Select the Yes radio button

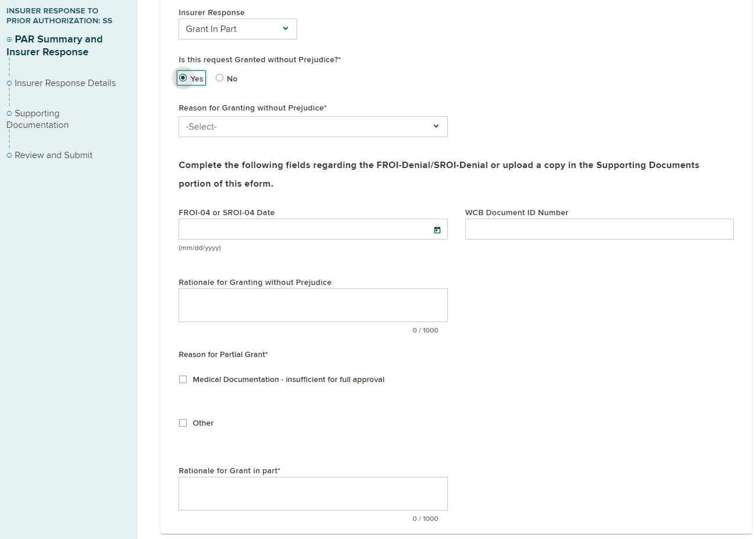pos(183,78)
